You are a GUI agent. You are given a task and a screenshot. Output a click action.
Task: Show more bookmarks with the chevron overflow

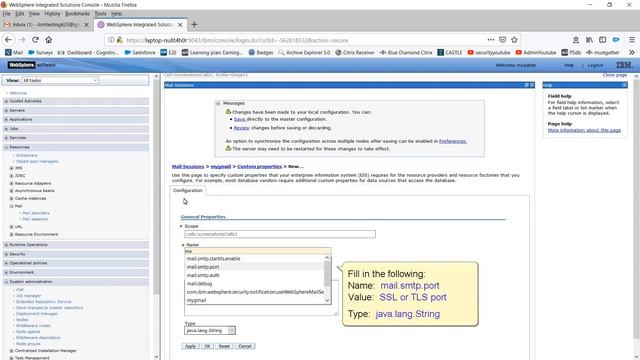click(x=631, y=52)
